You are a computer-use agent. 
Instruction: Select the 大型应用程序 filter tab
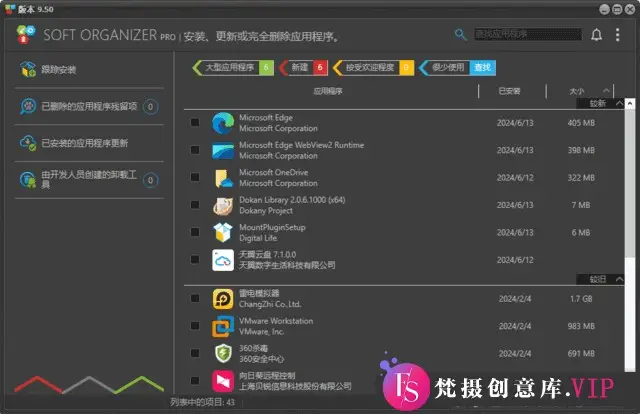tap(233, 67)
